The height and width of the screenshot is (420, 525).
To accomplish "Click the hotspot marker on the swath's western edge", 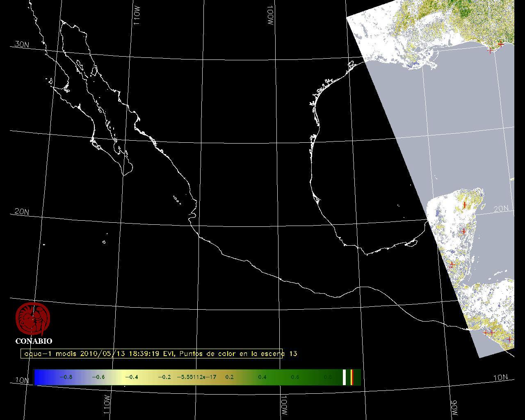I will pyautogui.click(x=452, y=265).
